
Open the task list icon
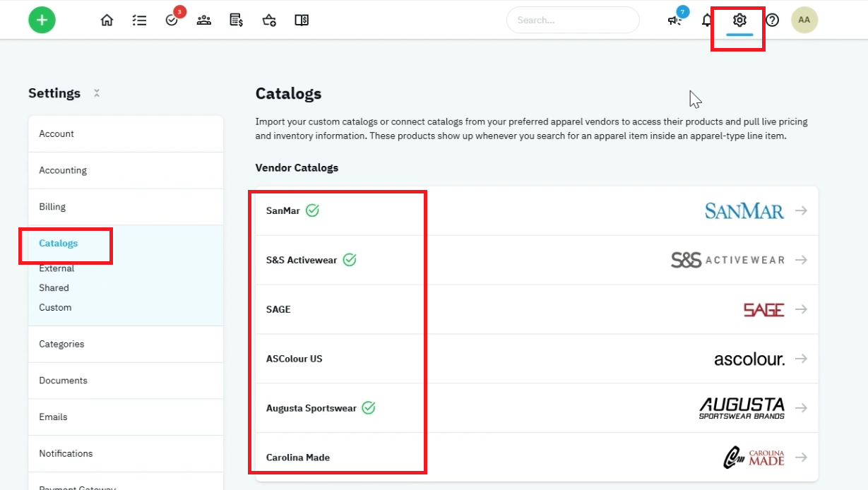pos(139,20)
